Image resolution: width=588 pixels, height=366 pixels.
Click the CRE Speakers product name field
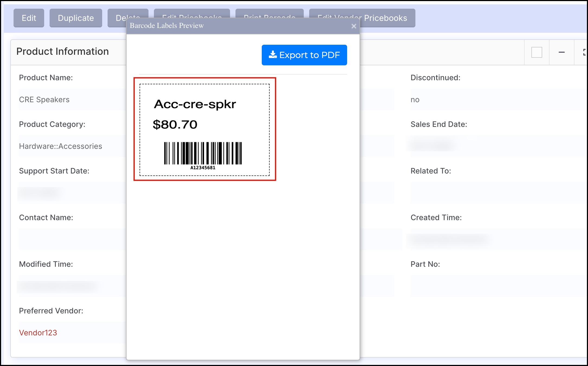coord(44,99)
